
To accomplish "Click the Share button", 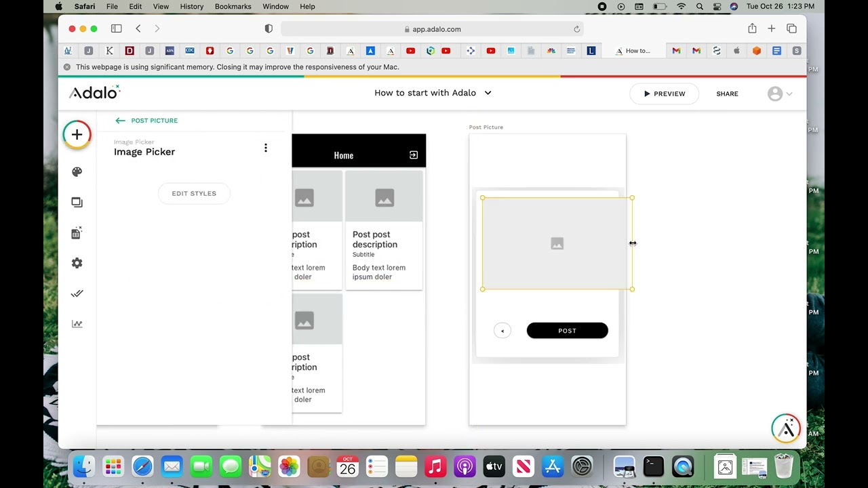I will click(x=727, y=94).
